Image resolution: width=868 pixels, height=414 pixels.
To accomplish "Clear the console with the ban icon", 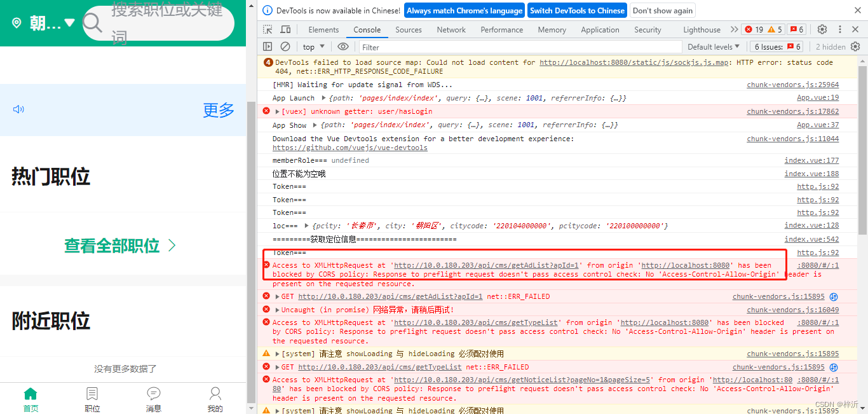I will (285, 46).
